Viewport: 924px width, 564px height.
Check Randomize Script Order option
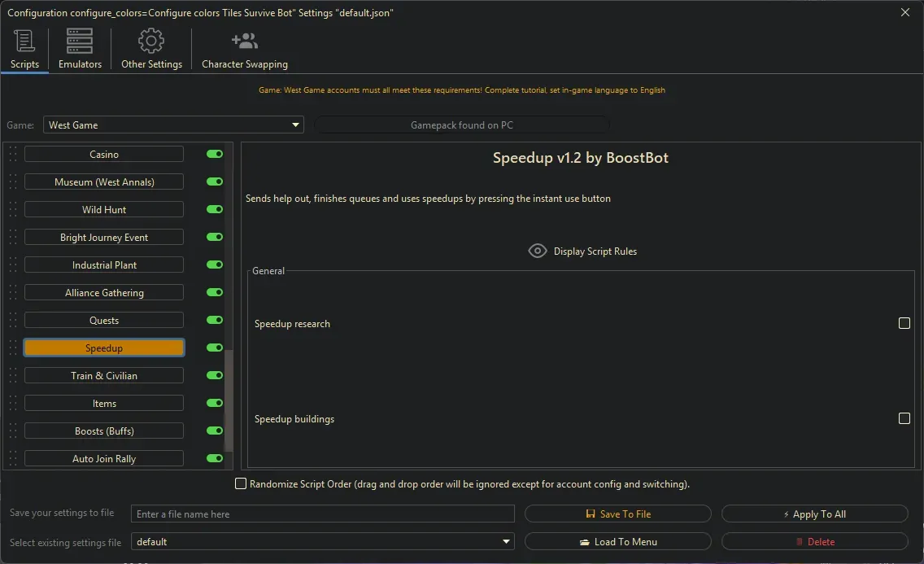coord(241,484)
